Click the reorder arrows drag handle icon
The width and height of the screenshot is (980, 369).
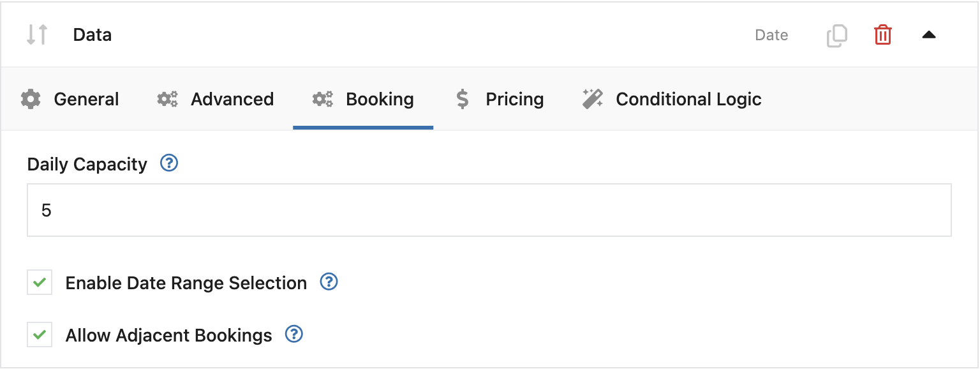pos(37,34)
